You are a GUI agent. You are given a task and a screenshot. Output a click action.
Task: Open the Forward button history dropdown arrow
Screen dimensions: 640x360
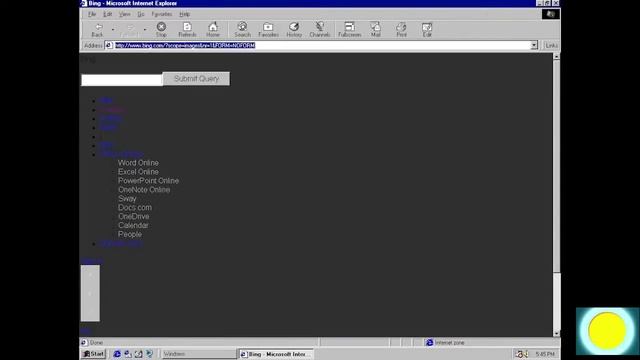[x=144, y=30]
